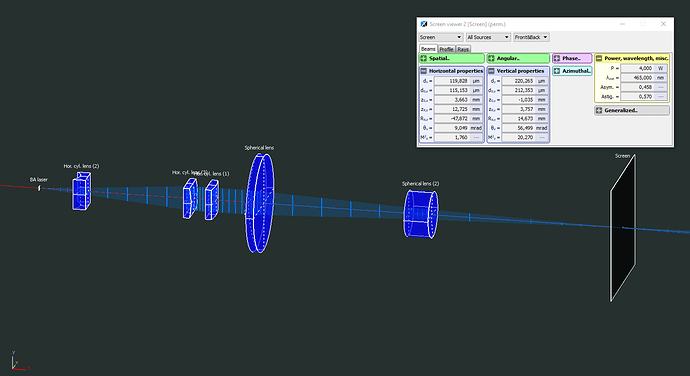The width and height of the screenshot is (690, 376).
Task: Select the Beams tab
Action: tap(428, 49)
